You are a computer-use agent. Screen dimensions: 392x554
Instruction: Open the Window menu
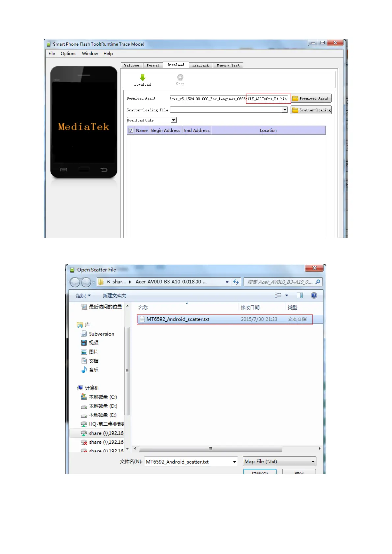(90, 53)
